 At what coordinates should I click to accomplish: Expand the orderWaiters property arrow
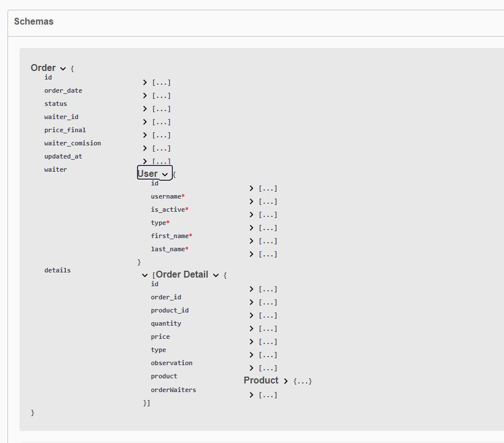[x=251, y=395]
